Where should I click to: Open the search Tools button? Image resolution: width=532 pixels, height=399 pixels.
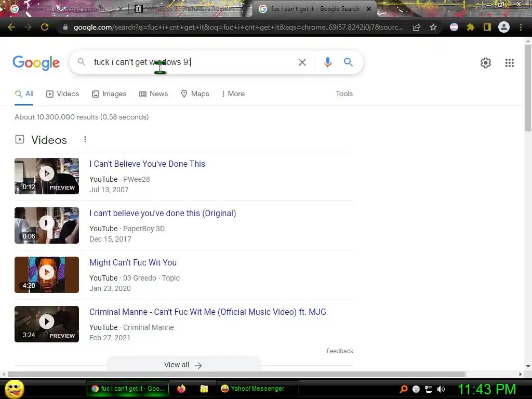pos(344,94)
